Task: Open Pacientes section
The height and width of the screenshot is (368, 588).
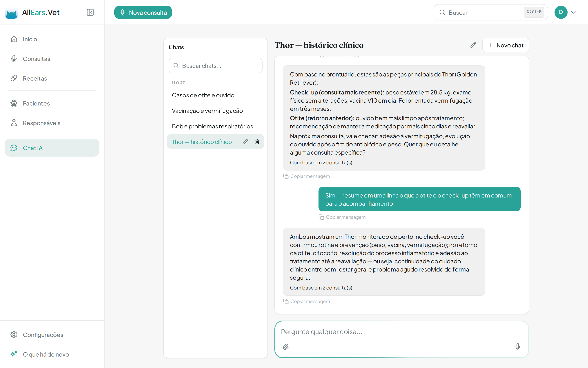Action: (52, 103)
